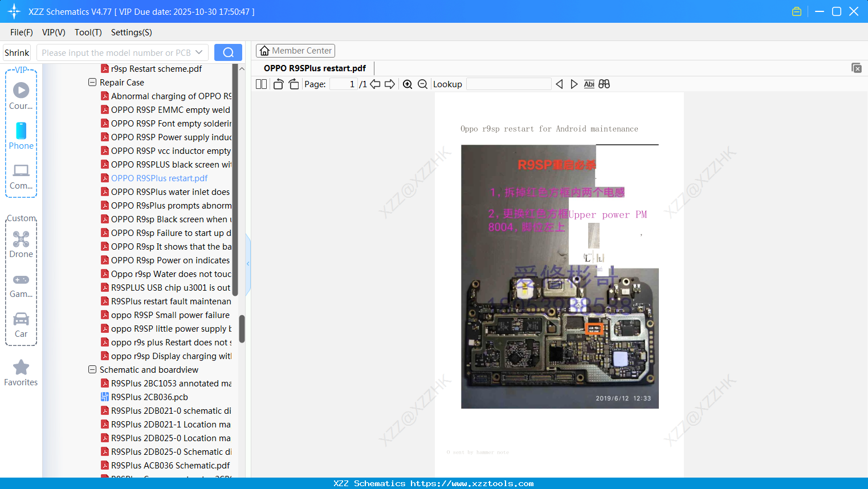Click the binoculars search icon
Image resolution: width=868 pixels, height=489 pixels.
click(x=604, y=84)
